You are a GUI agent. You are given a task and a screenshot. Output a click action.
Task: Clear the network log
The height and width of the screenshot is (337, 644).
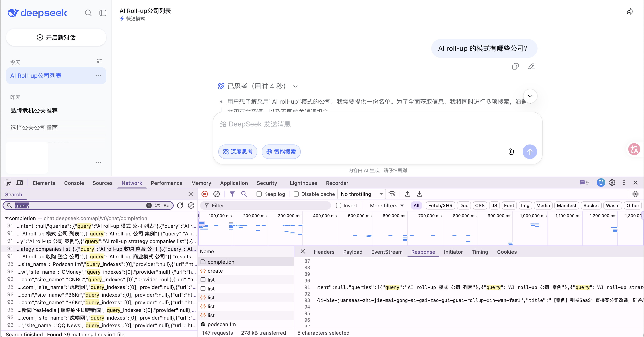(217, 194)
